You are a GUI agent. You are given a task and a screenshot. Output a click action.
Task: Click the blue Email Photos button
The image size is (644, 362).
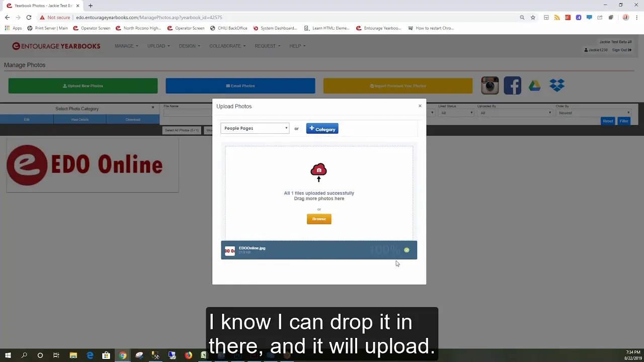coord(240,86)
